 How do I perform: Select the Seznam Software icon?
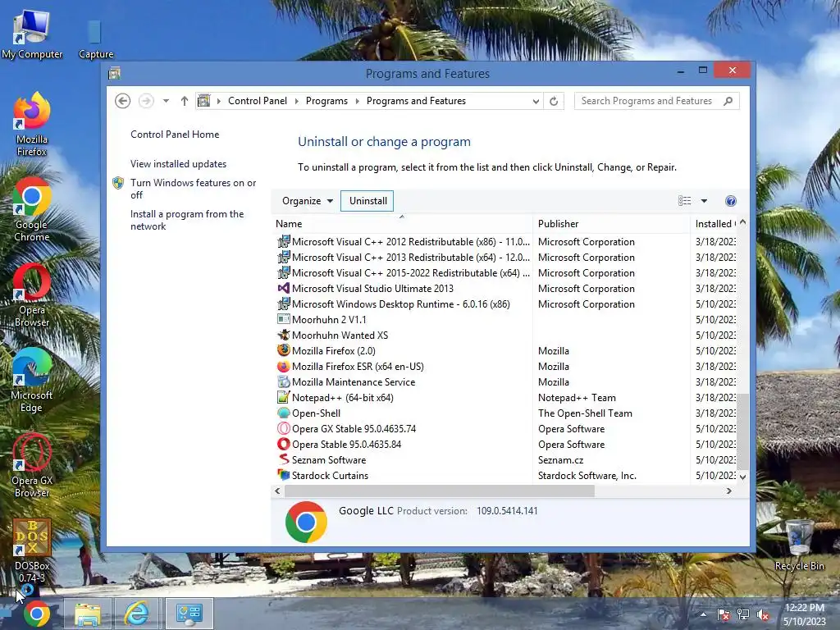click(283, 459)
